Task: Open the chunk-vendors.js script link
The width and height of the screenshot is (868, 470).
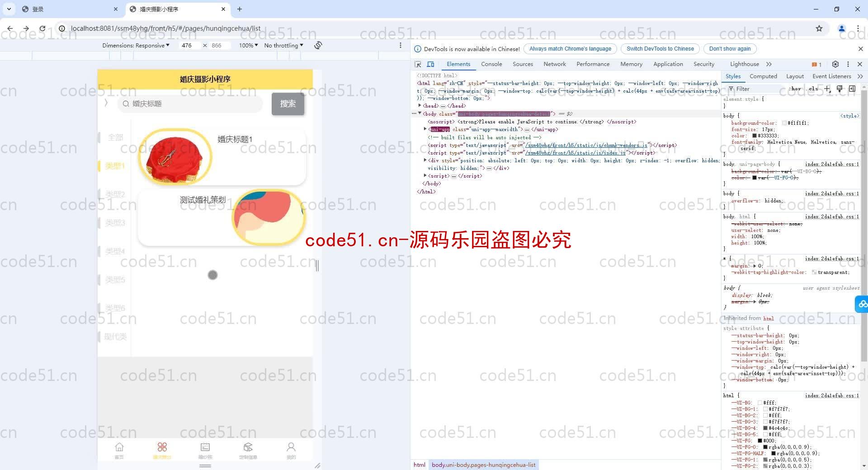Action: [586, 145]
